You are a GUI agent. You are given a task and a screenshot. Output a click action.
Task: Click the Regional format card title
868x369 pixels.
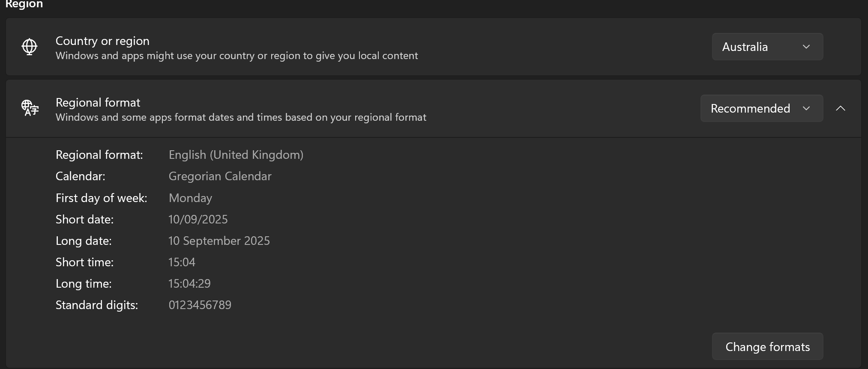(x=98, y=102)
